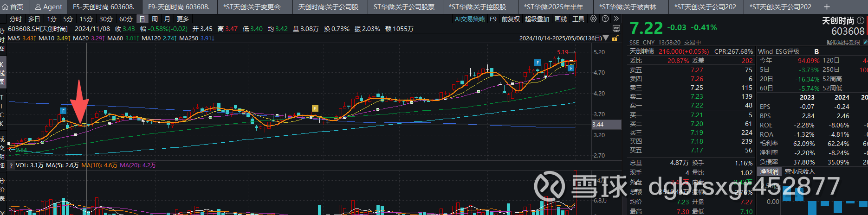Open the 首页 home tab
This screenshot has height=215, width=868.
[x=13, y=6]
